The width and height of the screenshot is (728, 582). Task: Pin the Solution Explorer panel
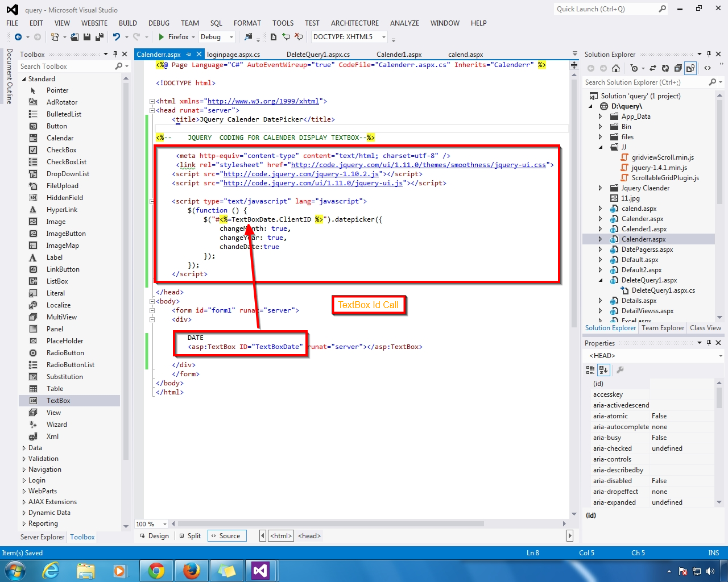click(x=708, y=54)
